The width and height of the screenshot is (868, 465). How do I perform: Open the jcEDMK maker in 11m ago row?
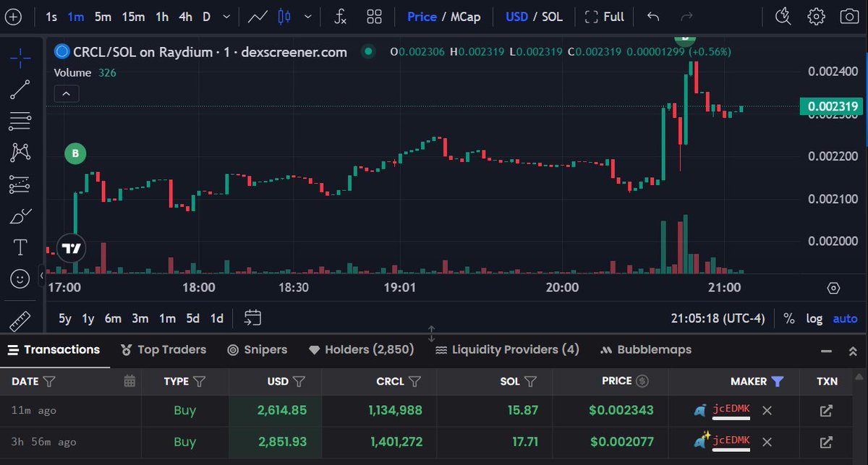click(x=731, y=410)
